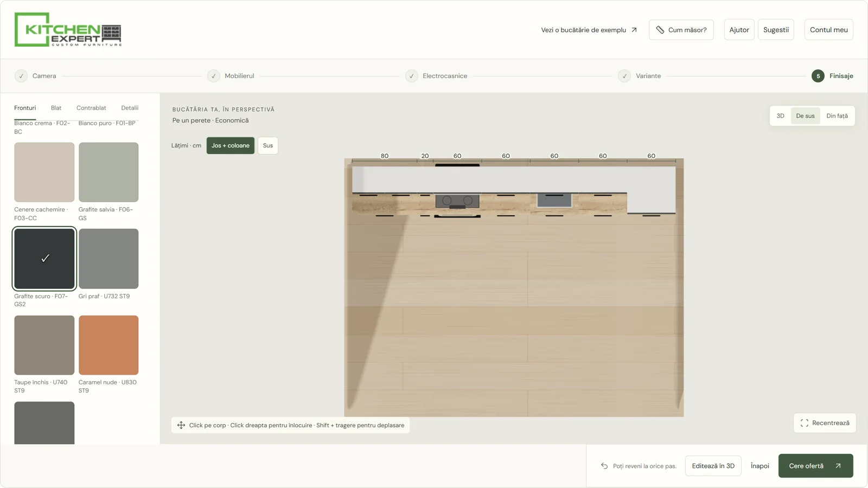
Task: Click 'Bianco crema · F02-BC' label
Action: pyautogui.click(x=42, y=127)
